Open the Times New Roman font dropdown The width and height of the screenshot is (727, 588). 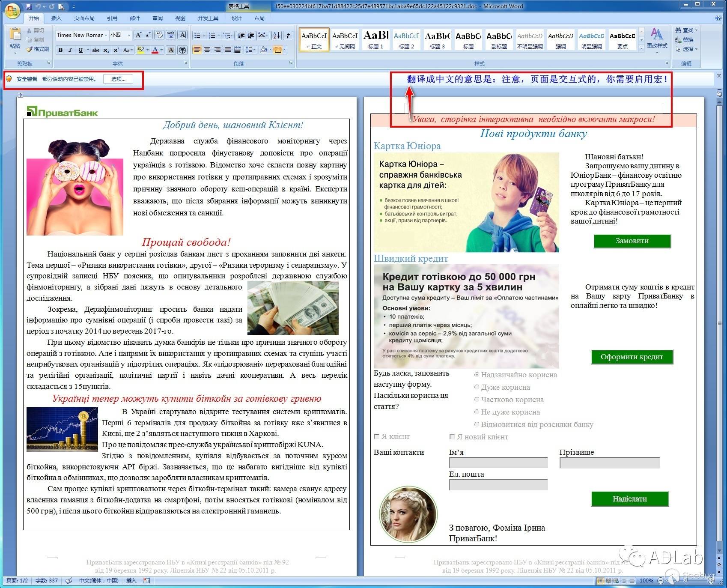[x=106, y=35]
